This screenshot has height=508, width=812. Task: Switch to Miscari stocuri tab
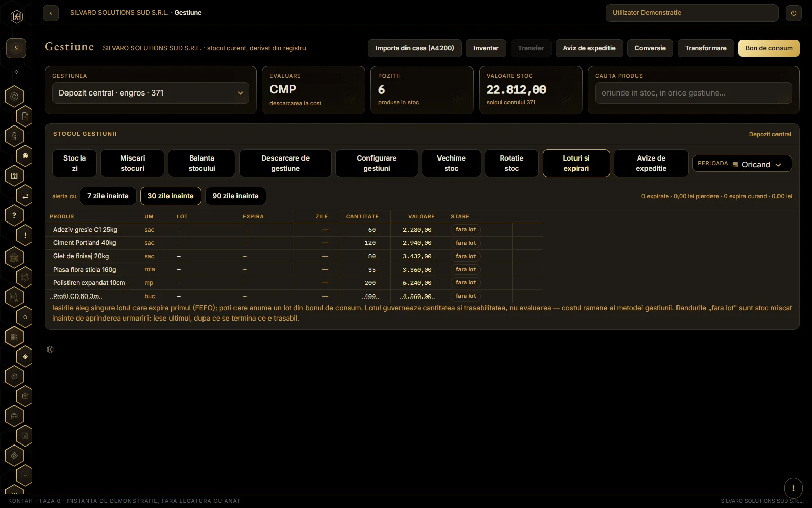[132, 163]
